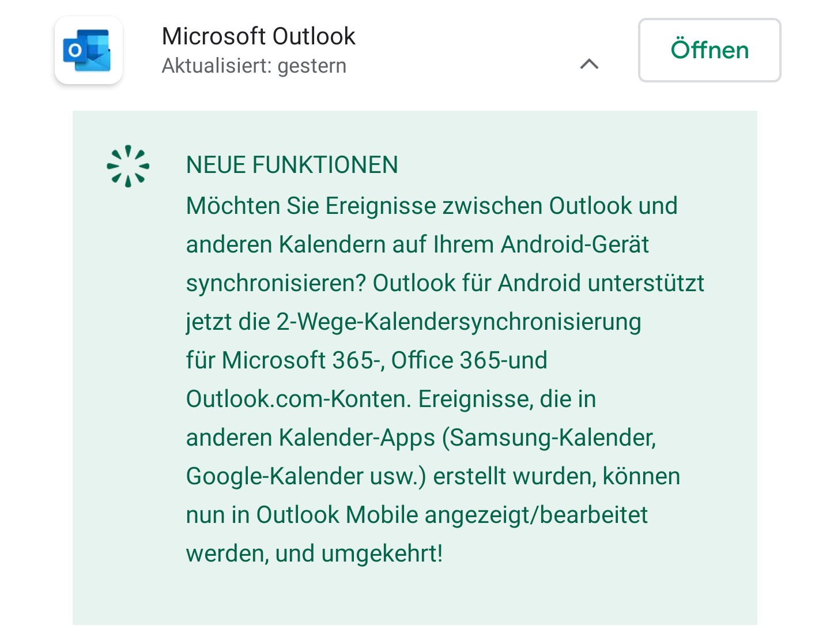Click the line starting 'Möchten Sie Ereignisse'

click(x=432, y=206)
